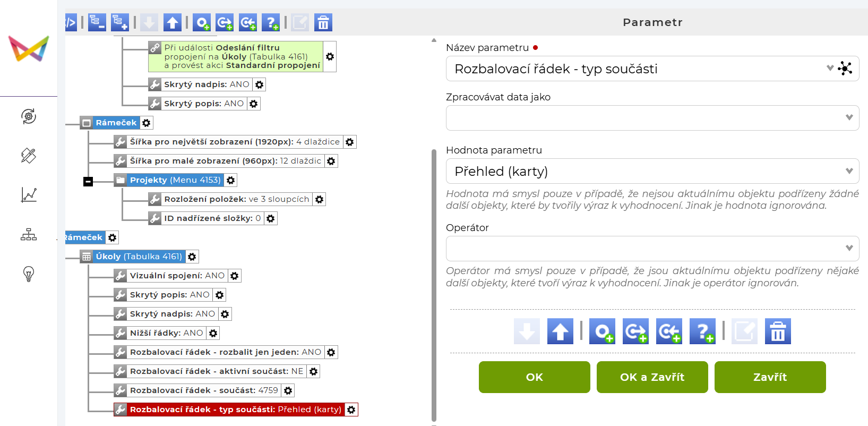Open the line chart icon in left sidebar
This screenshot has width=868, height=426.
tap(29, 195)
